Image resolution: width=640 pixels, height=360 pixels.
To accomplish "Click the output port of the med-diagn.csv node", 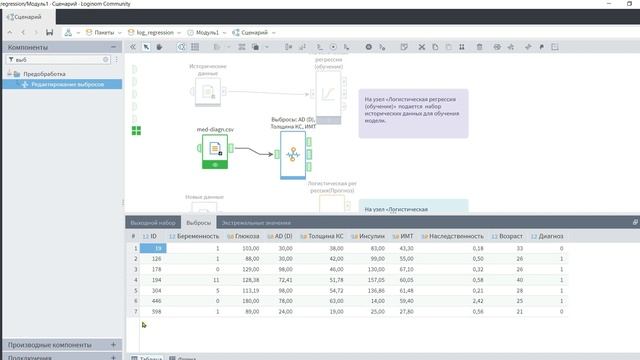I will coord(231,148).
